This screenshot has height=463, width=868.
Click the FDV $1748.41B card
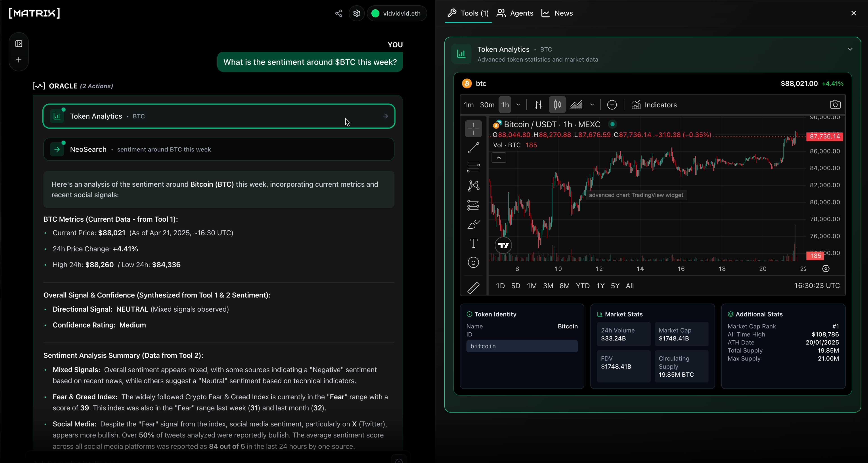624,366
